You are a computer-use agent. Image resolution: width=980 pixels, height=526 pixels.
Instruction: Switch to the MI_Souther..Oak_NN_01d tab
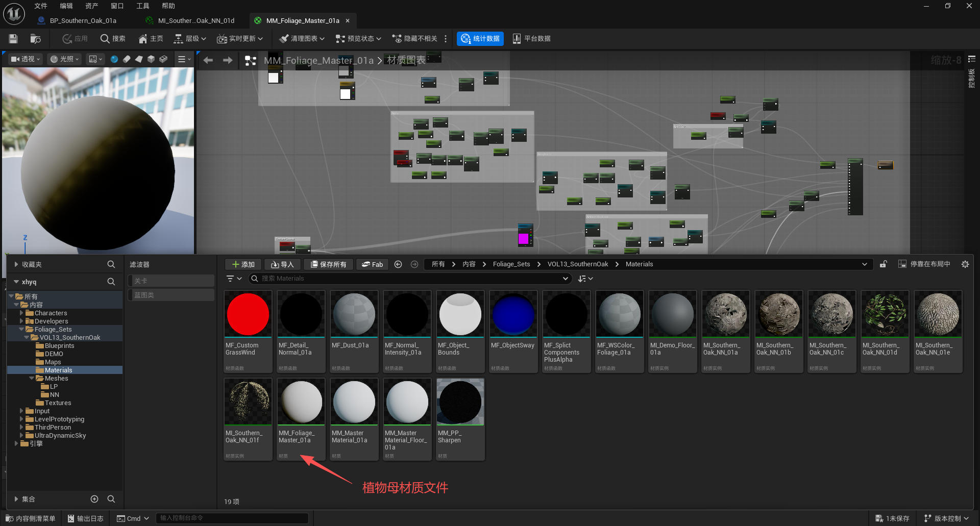[x=196, y=21]
